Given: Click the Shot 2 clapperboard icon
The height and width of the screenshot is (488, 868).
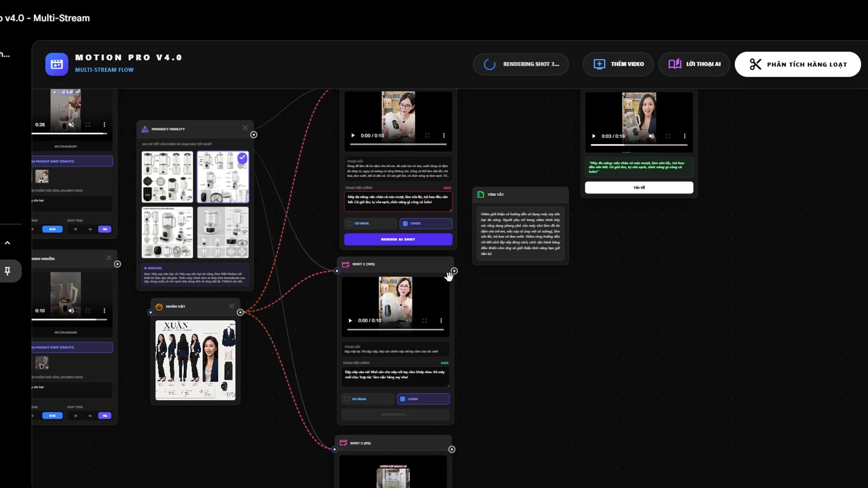Looking at the screenshot, I should [x=345, y=264].
